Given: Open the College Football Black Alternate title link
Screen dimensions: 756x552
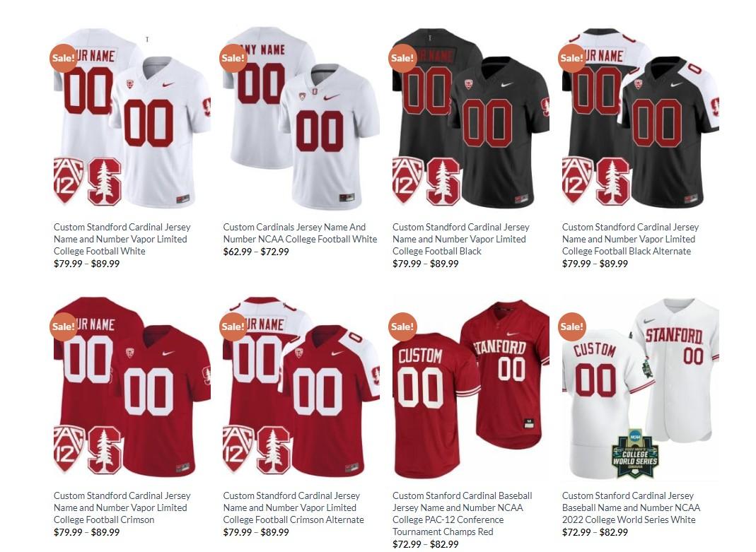Looking at the screenshot, I should point(630,239).
